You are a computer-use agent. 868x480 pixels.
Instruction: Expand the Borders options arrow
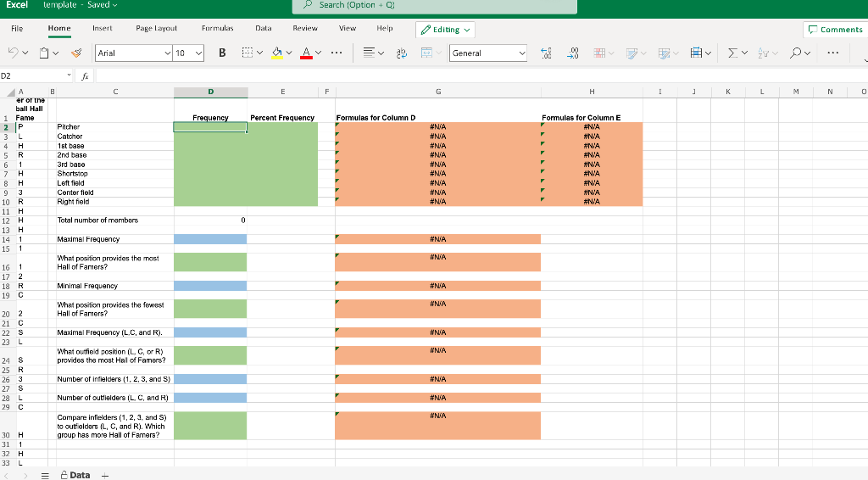pos(259,53)
